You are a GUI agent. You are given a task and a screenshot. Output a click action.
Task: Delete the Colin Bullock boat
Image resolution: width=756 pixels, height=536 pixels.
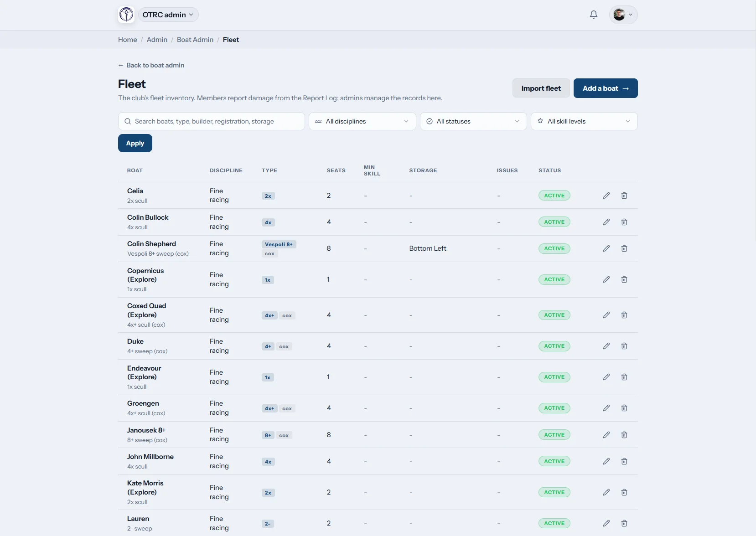624,222
